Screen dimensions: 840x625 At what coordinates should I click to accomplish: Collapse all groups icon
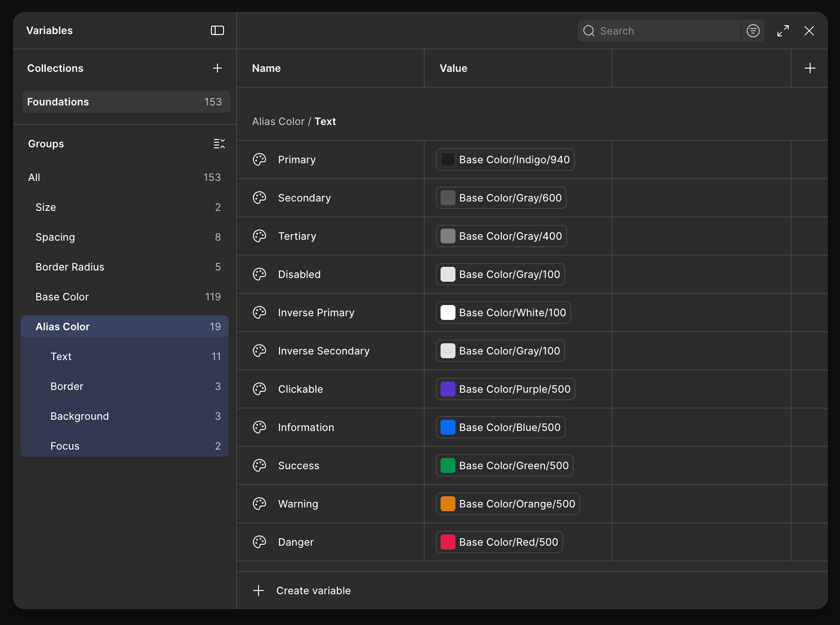(219, 144)
